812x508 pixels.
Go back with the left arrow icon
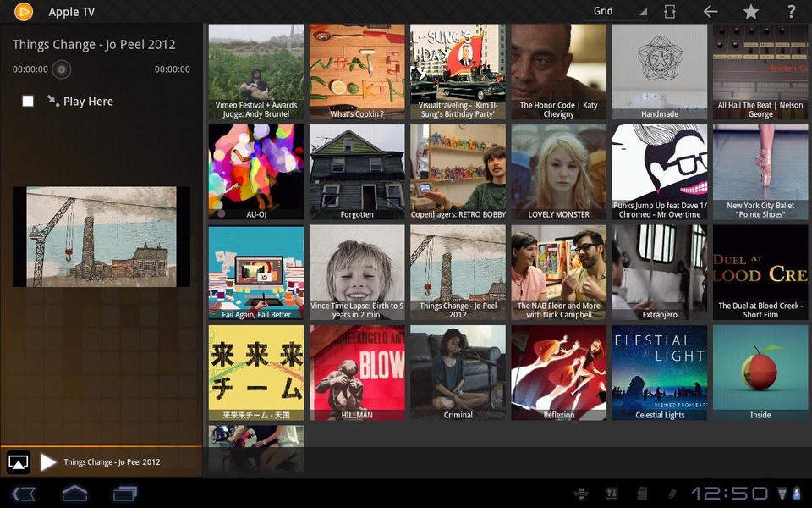point(710,11)
